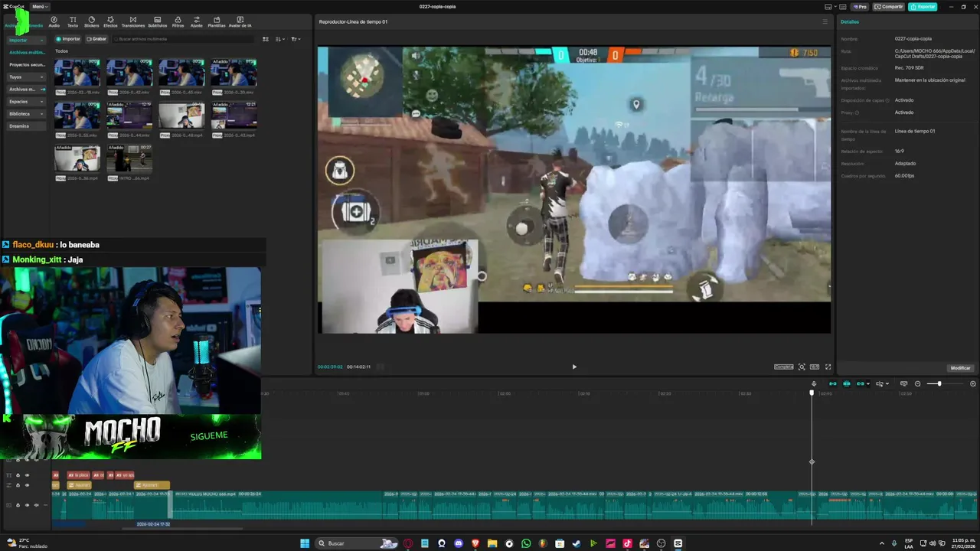Click the player aspect ratio icon

coord(815,367)
